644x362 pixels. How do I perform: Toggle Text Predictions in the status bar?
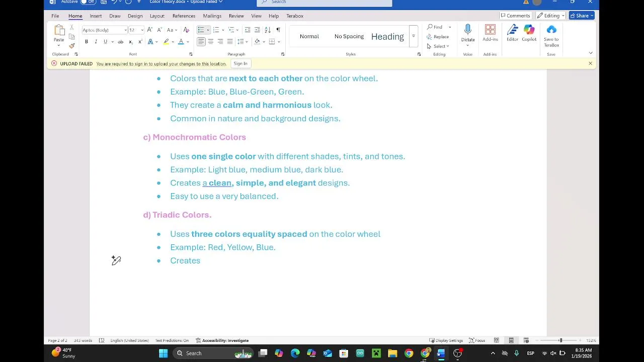click(x=172, y=340)
